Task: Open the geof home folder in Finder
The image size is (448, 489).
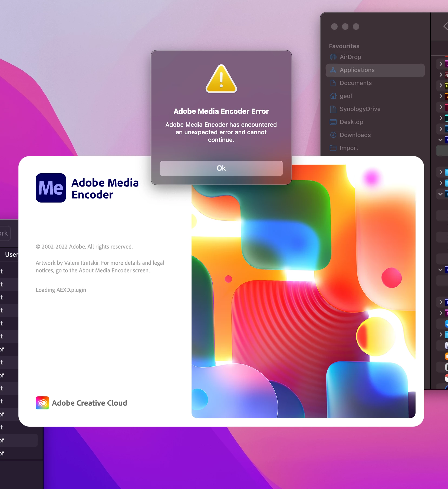Action: [x=375, y=96]
